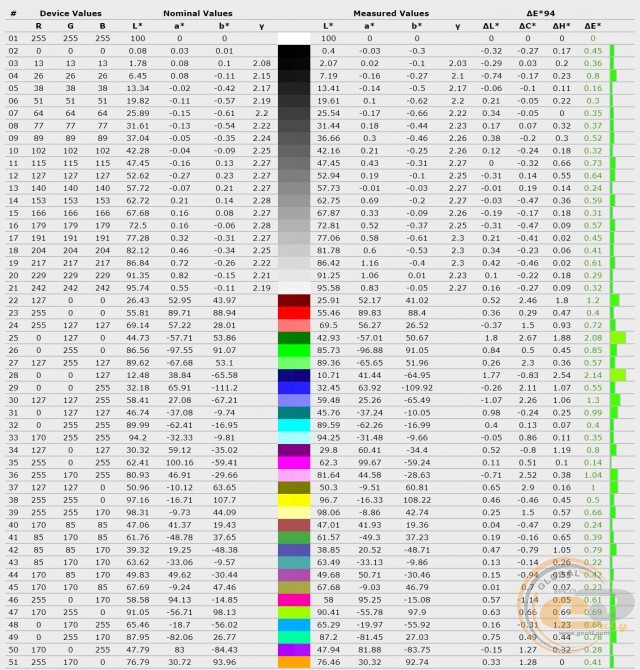Click the 'ΔE*' column header
The height and width of the screenshot is (670, 640).
(x=593, y=26)
